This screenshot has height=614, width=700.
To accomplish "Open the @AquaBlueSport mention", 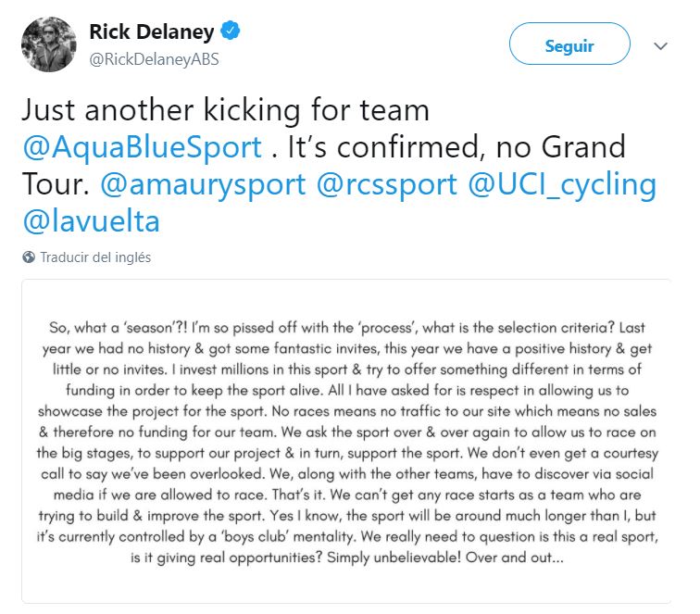I will point(141,146).
